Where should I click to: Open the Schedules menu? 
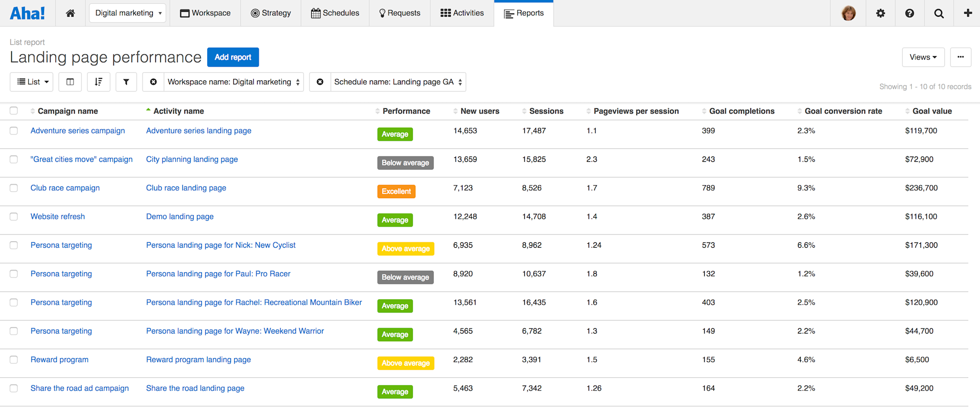pyautogui.click(x=335, y=13)
